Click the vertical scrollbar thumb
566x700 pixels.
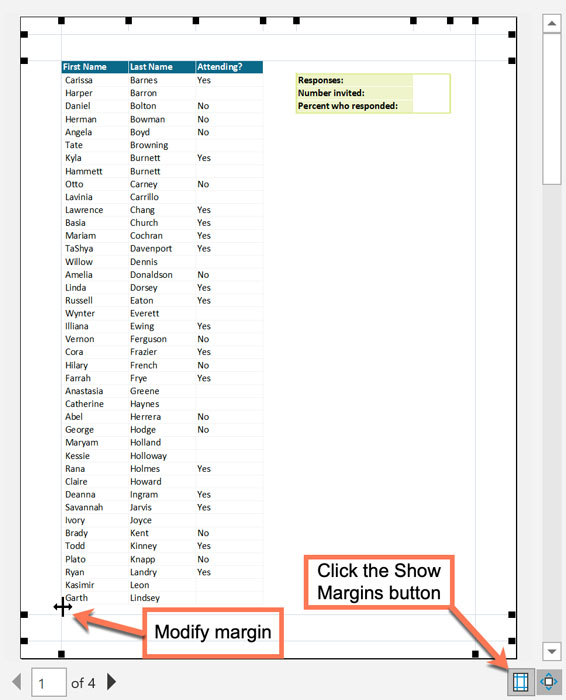(552, 108)
